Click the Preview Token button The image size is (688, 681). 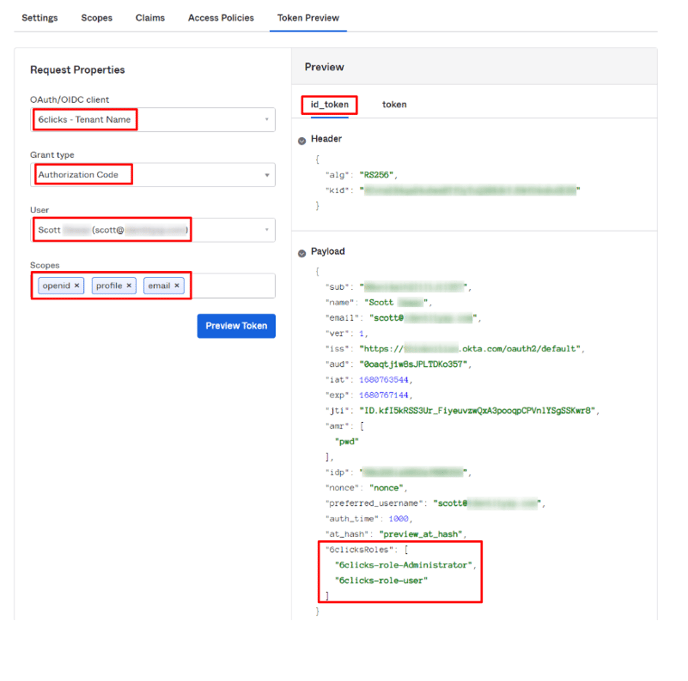pos(236,326)
